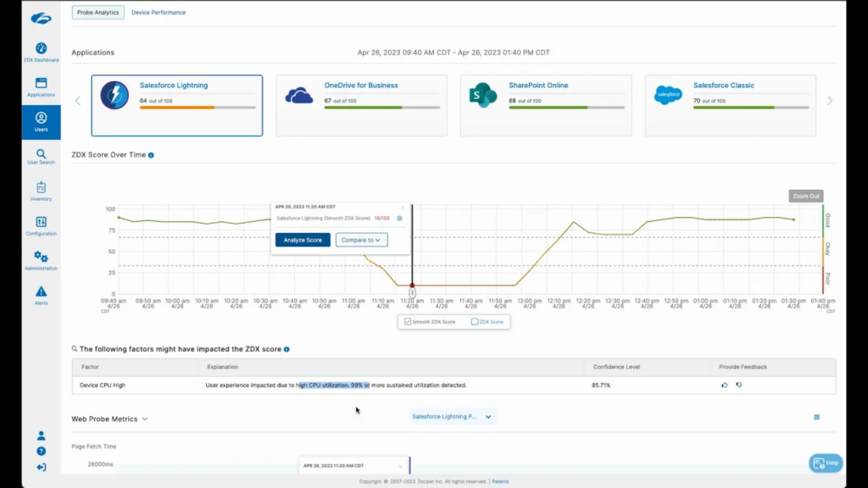Click the Zoom Out button
The image size is (868, 488).
coord(805,196)
